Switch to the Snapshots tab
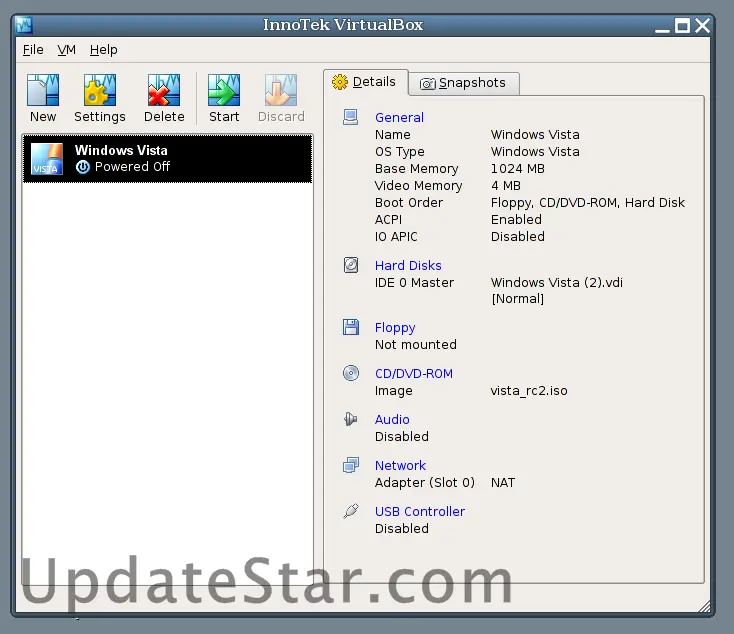Image resolution: width=734 pixels, height=634 pixels. point(462,83)
